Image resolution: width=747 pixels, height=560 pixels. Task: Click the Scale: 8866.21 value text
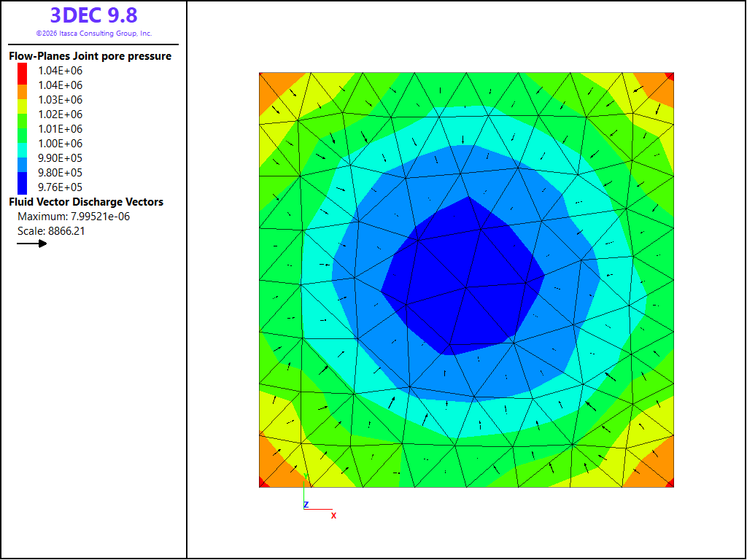[x=52, y=231]
